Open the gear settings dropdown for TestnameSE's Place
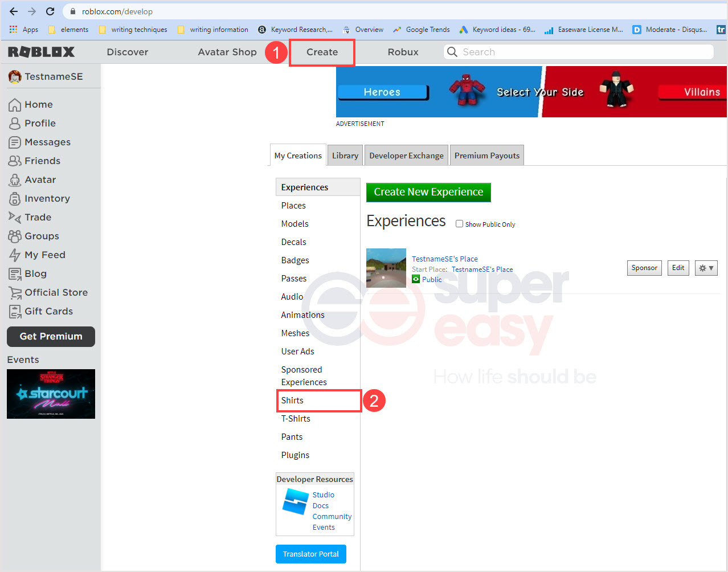The width and height of the screenshot is (728, 572). (x=706, y=268)
